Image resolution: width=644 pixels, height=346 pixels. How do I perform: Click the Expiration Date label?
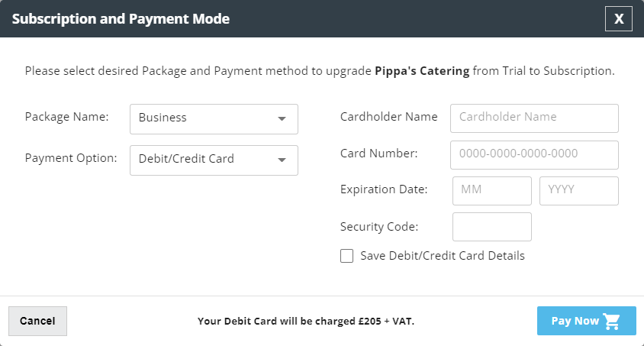(384, 189)
